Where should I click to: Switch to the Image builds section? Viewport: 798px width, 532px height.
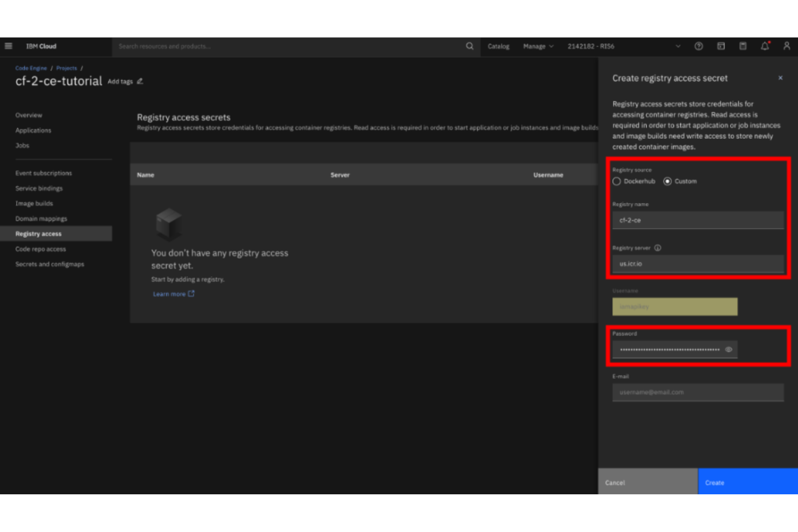[34, 203]
